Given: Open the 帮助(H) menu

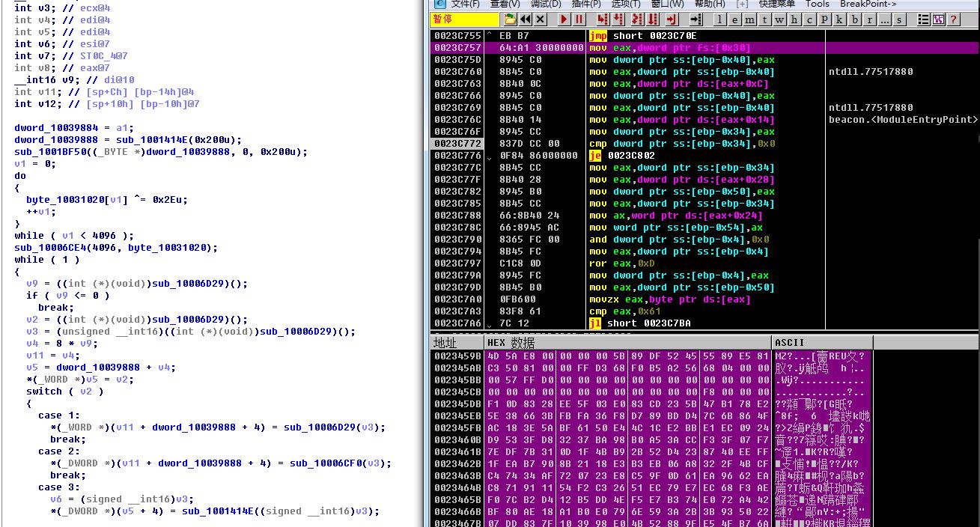Looking at the screenshot, I should pos(710,4).
